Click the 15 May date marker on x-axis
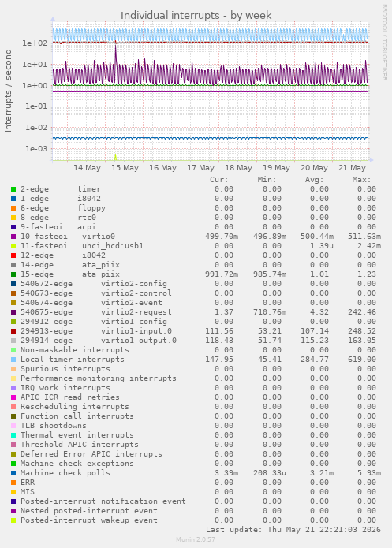 pos(125,168)
